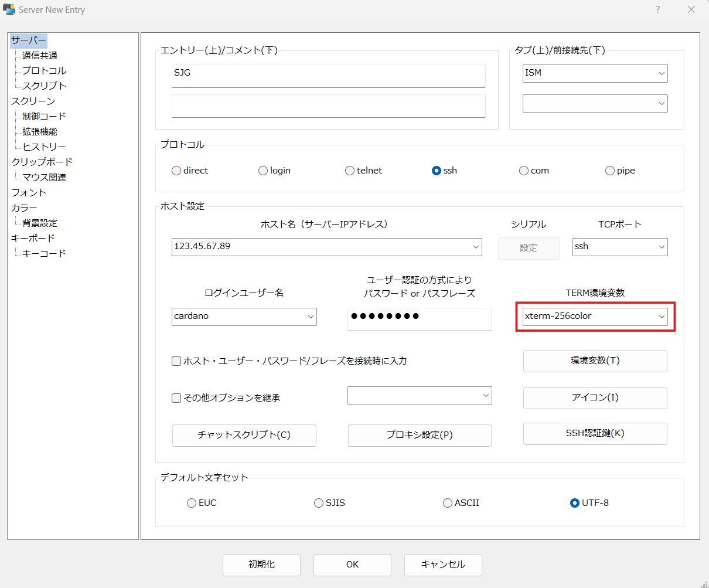Screen dimensions: 709x588
Task: Click the SJG entry name field
Action: click(328, 76)
